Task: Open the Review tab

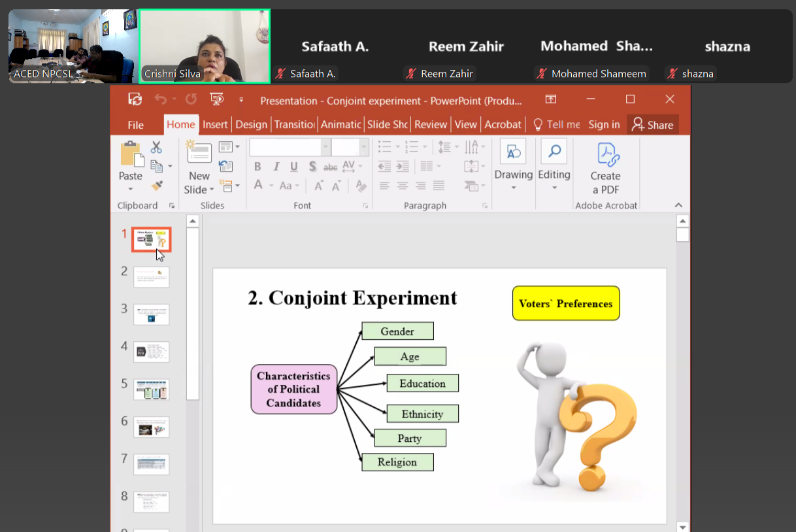Action: point(431,125)
